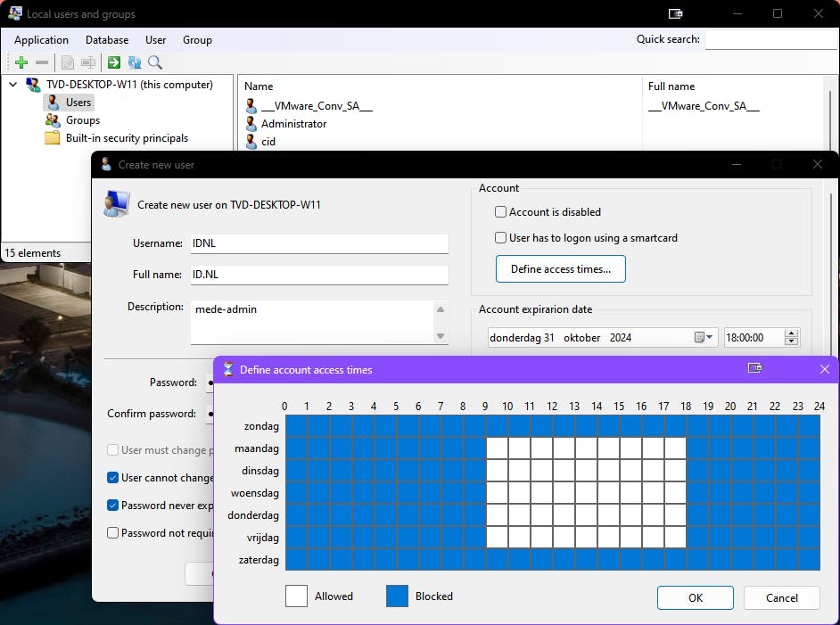Click the vrijdag 17 to 18 grid cell
Image resolution: width=840 pixels, height=625 pixels.
(x=676, y=537)
